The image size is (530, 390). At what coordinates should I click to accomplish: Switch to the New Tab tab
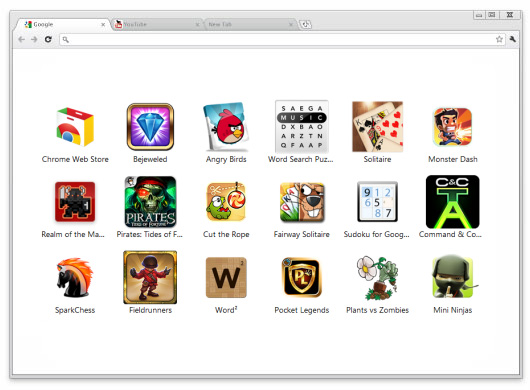[250, 24]
